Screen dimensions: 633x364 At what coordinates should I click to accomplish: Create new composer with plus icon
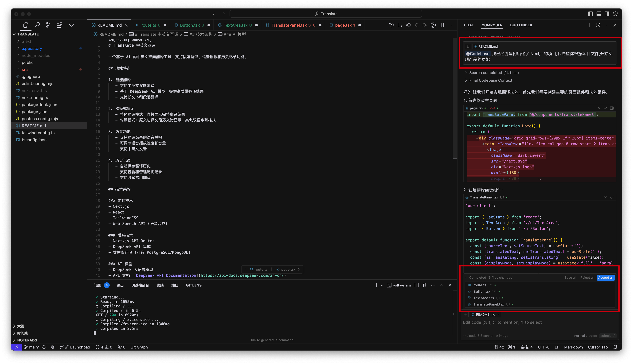pos(590,25)
